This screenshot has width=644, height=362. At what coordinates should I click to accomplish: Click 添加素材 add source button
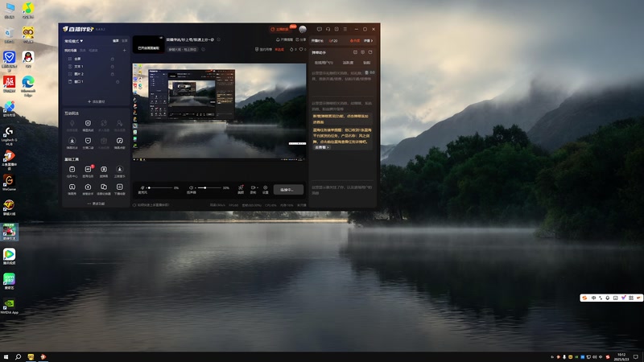(96, 102)
